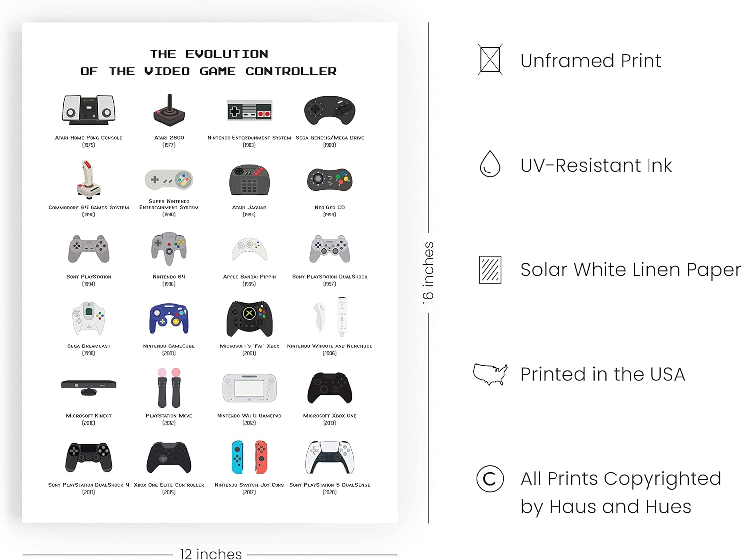Image resolution: width=742 pixels, height=560 pixels.
Task: Click the copyright symbol icon
Action: point(490,478)
